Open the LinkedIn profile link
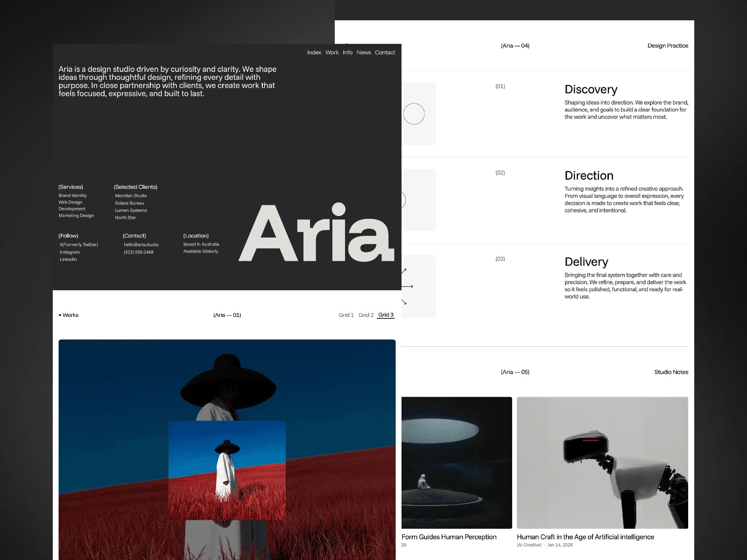Image resolution: width=747 pixels, height=560 pixels. click(68, 259)
